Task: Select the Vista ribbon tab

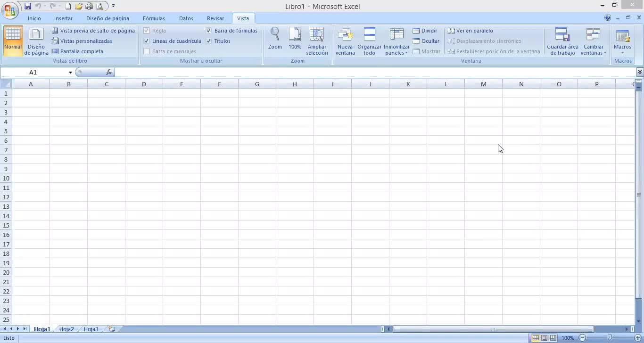Action: [243, 18]
